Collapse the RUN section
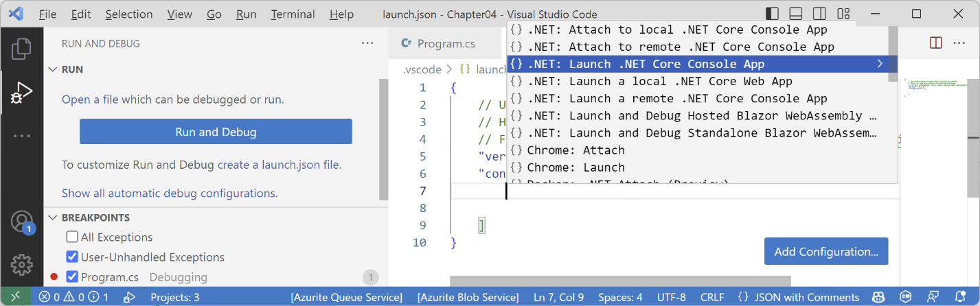The image size is (980, 306). click(x=53, y=69)
